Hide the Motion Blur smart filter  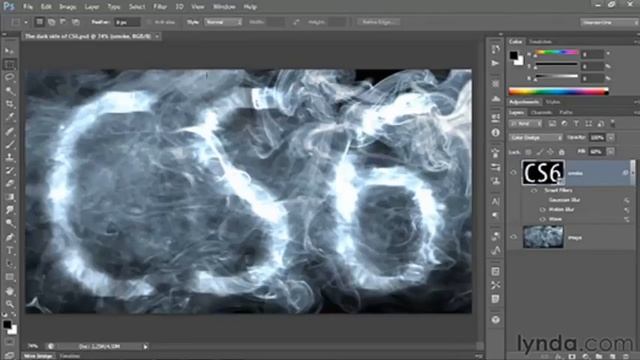coord(542,210)
